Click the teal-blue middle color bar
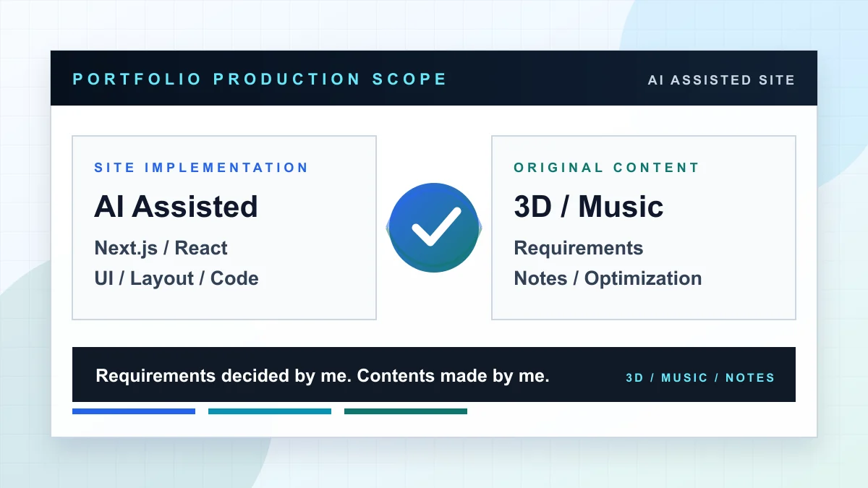The image size is (868, 488). point(270,411)
